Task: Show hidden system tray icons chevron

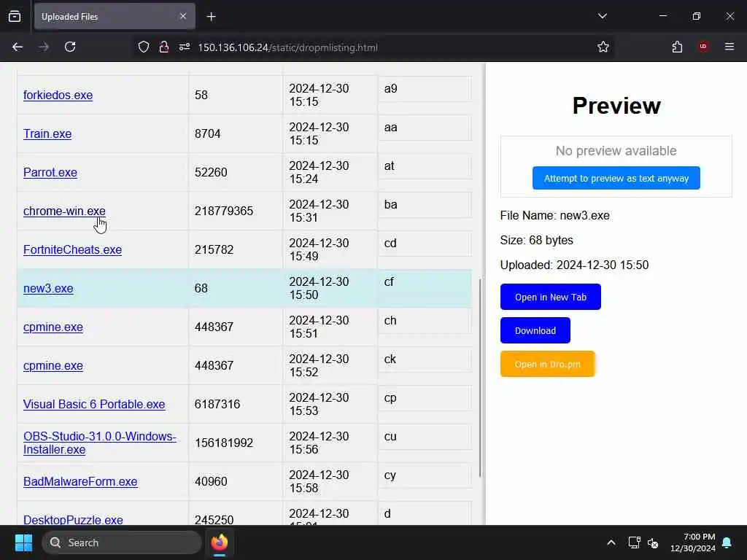Action: point(611,542)
